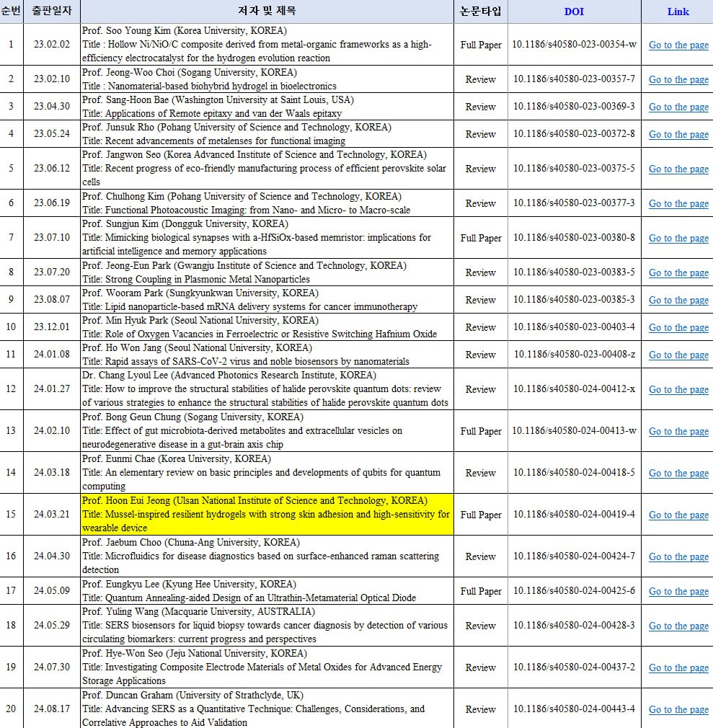This screenshot has height=728, width=713.
Task: Click publication date 24.08.17
Action: [52, 709]
